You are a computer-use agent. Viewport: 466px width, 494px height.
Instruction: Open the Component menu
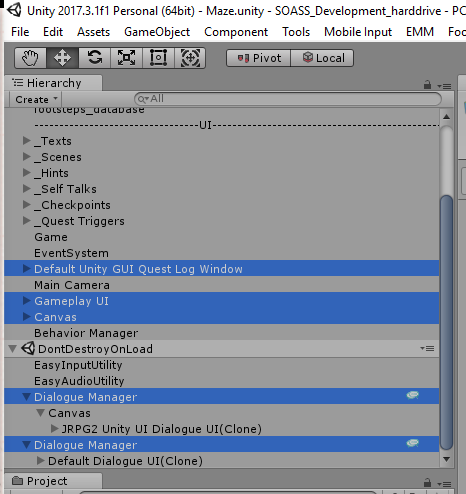point(236,32)
